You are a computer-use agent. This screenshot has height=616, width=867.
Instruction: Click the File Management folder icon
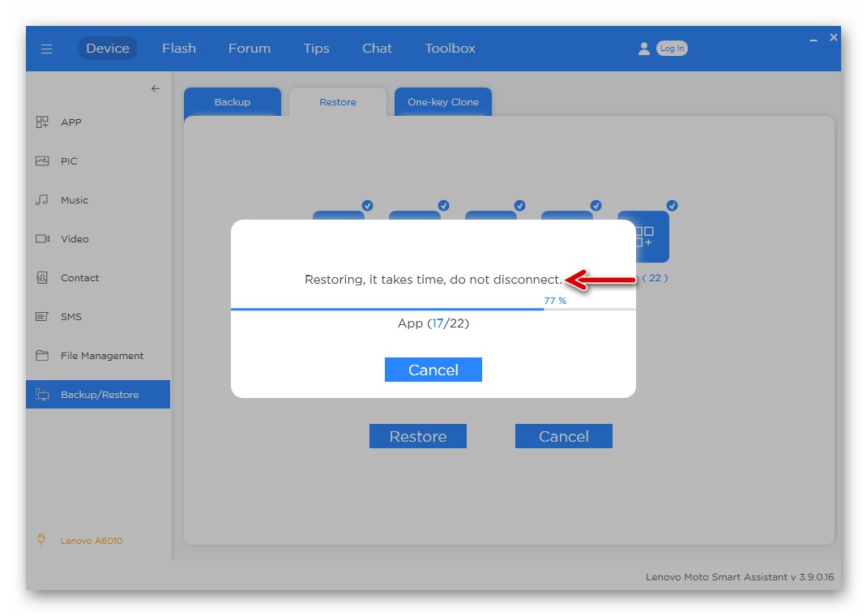(42, 356)
